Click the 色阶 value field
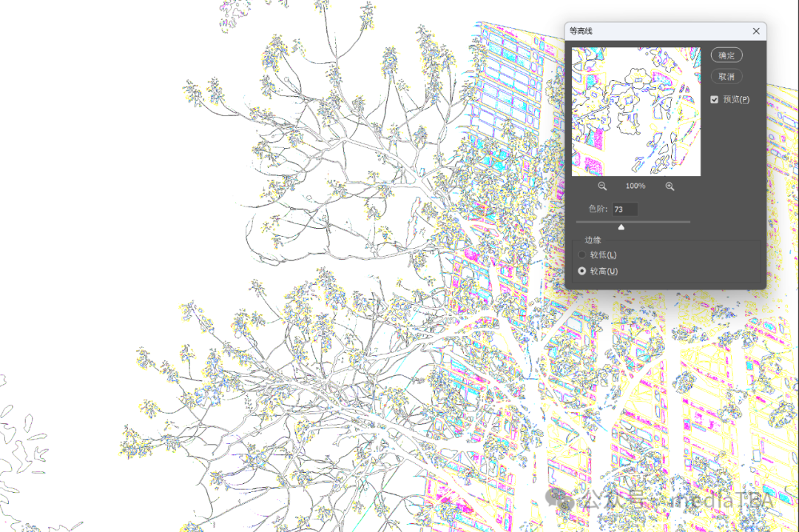Viewport: 799px width, 532px height. [x=624, y=209]
